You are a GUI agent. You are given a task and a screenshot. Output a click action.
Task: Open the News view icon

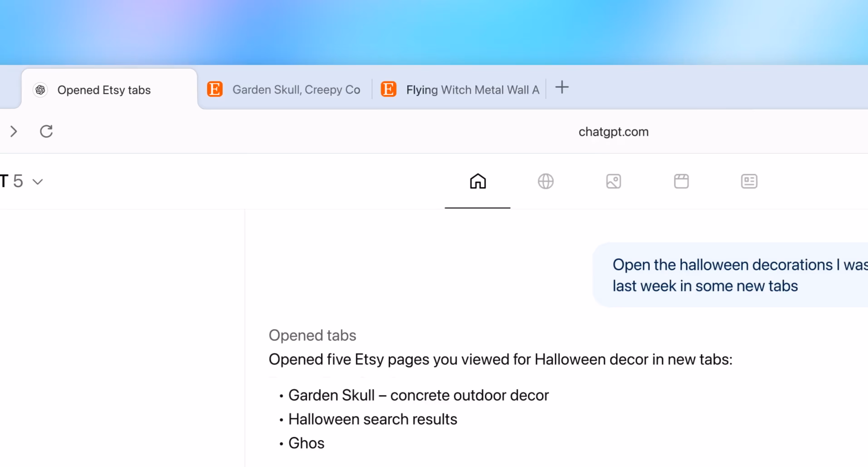click(749, 181)
